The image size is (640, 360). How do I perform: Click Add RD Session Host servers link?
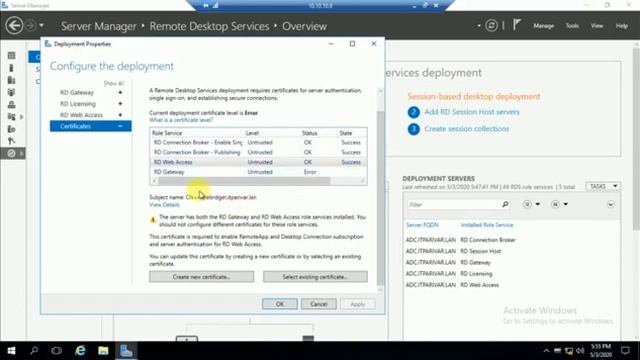[472, 112]
